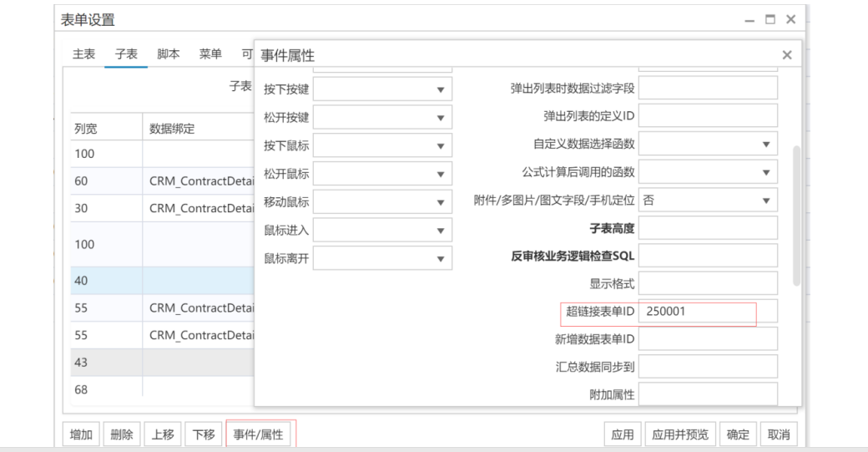Open the 菜单 tab
Viewport: 868px width, 452px height.
(210, 54)
